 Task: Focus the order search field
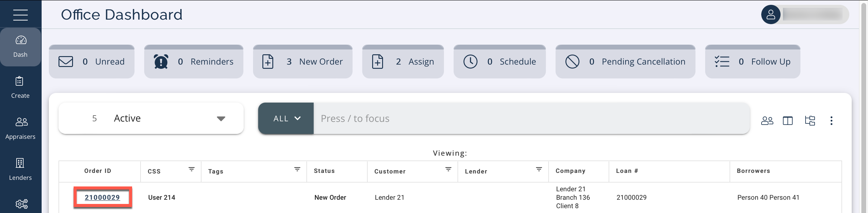pos(531,118)
